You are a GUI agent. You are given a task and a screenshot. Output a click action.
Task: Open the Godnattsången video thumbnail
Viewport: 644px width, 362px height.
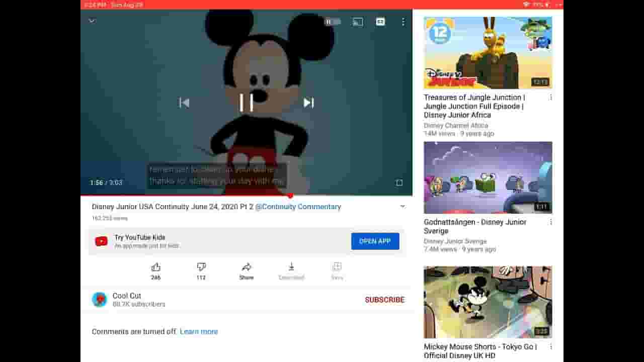pyautogui.click(x=488, y=177)
